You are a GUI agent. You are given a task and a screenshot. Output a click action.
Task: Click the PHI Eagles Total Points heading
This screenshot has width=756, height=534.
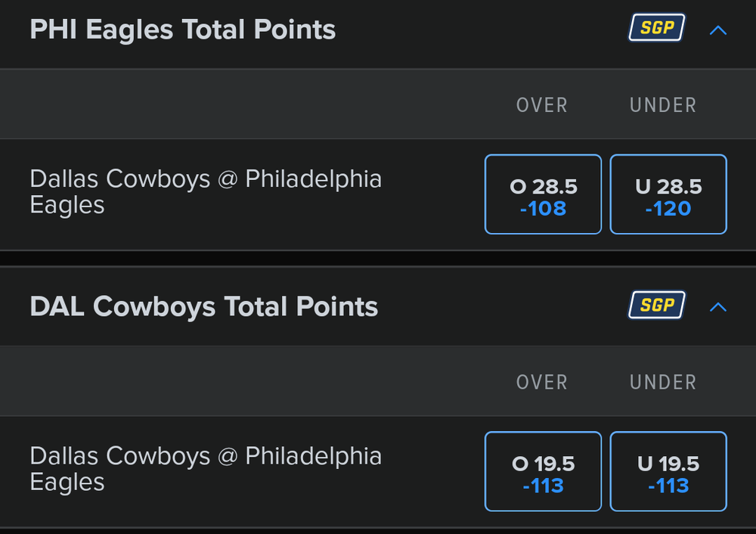point(182,30)
